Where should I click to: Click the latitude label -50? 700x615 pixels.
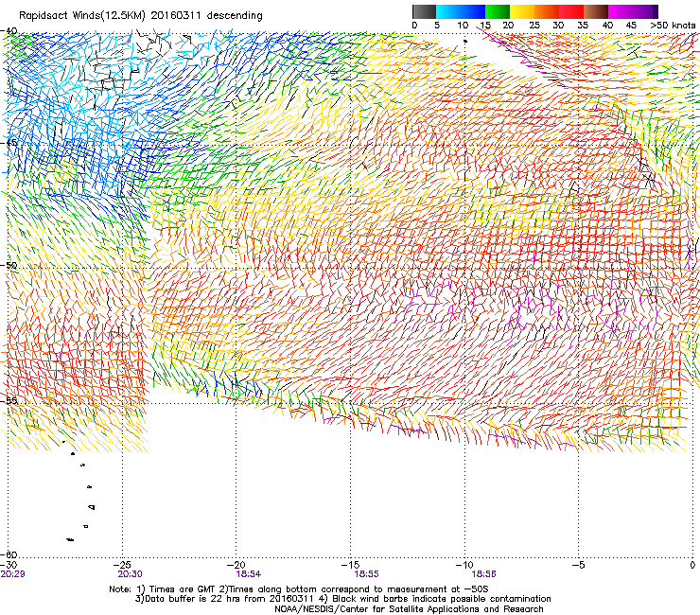click(9, 266)
